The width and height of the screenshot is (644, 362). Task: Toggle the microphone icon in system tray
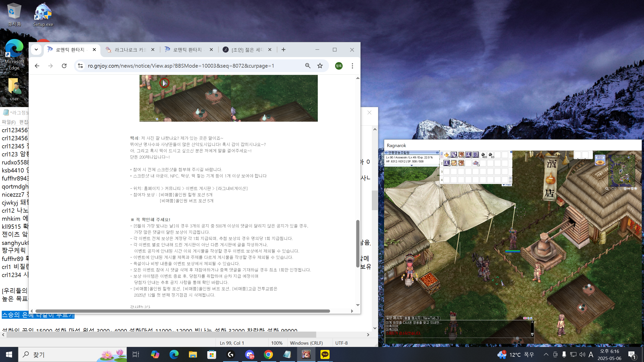point(564,354)
